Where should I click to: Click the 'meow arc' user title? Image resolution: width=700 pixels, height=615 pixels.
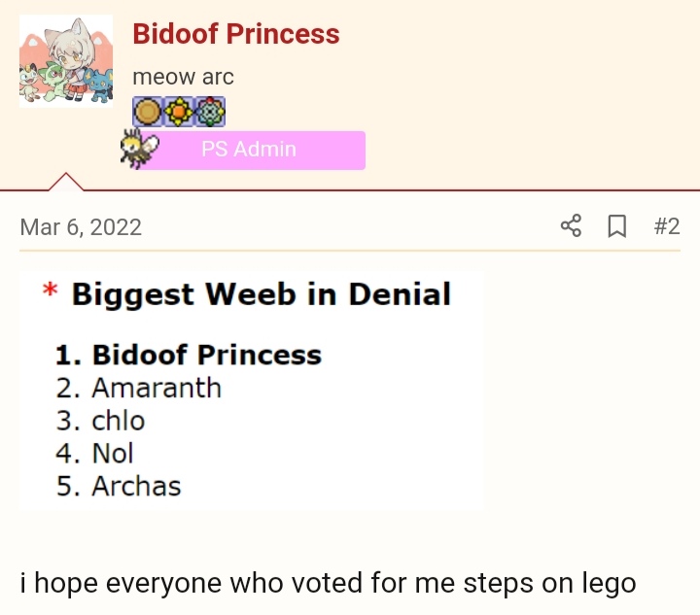coord(183,77)
